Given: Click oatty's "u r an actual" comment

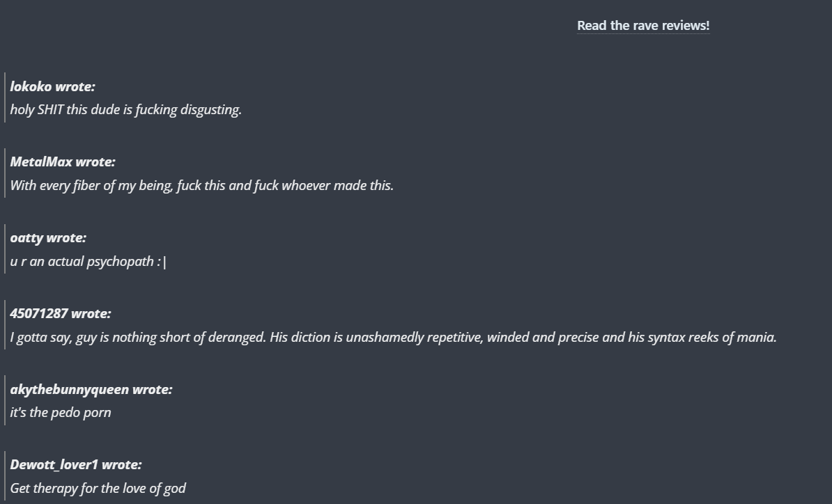Looking at the screenshot, I should 88,261.
